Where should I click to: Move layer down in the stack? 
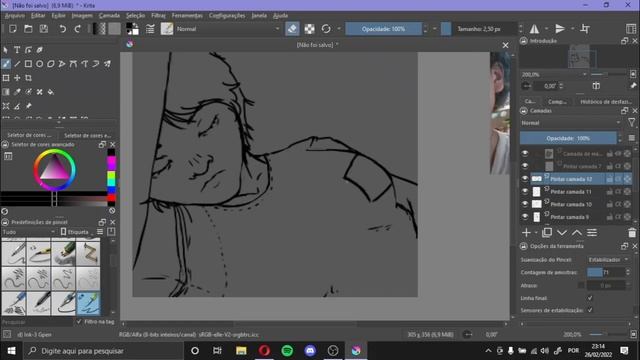point(562,233)
